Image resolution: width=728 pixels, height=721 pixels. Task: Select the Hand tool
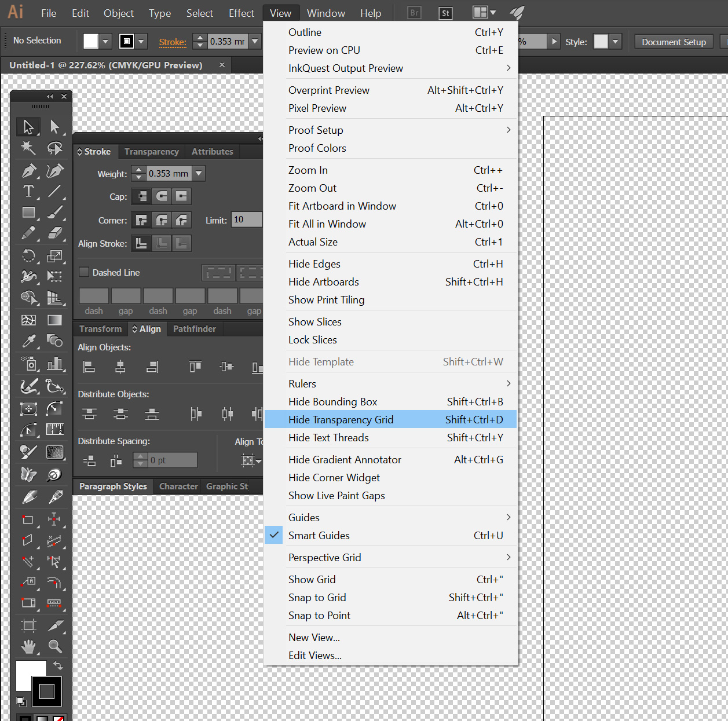pyautogui.click(x=28, y=646)
